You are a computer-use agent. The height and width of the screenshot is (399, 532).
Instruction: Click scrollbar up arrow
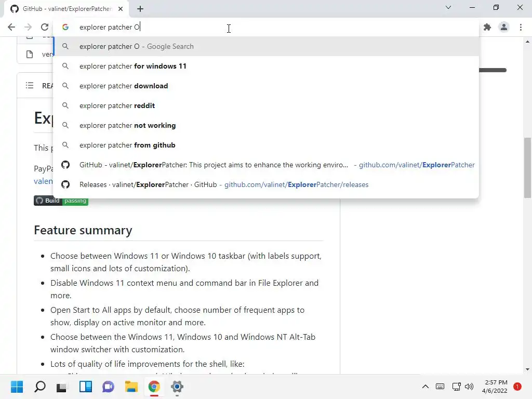coord(527,42)
